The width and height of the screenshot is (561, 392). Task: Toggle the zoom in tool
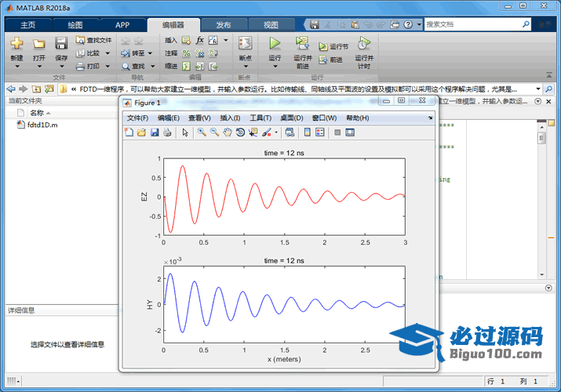point(202,132)
